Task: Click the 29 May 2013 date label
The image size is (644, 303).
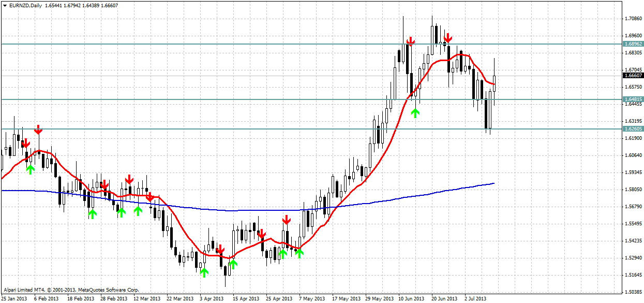Action: click(379, 299)
